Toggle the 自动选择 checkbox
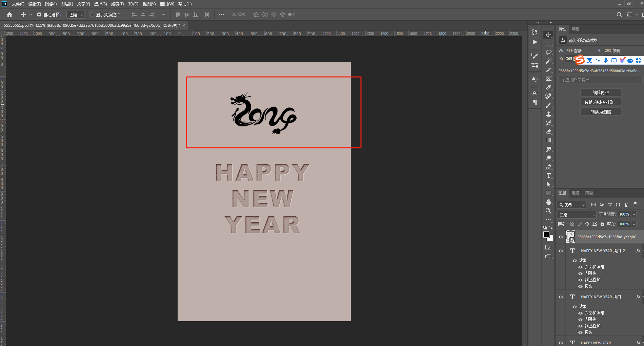644x346 pixels. click(x=39, y=15)
